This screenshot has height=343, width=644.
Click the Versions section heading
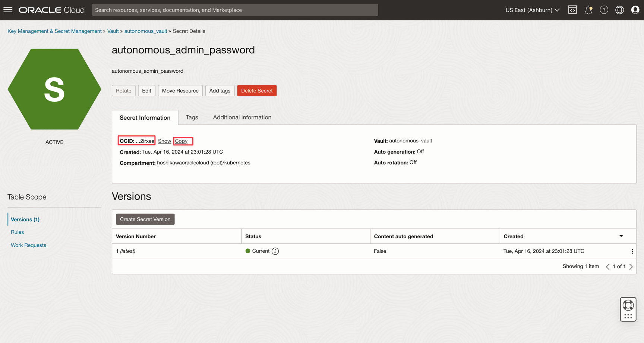point(132,196)
